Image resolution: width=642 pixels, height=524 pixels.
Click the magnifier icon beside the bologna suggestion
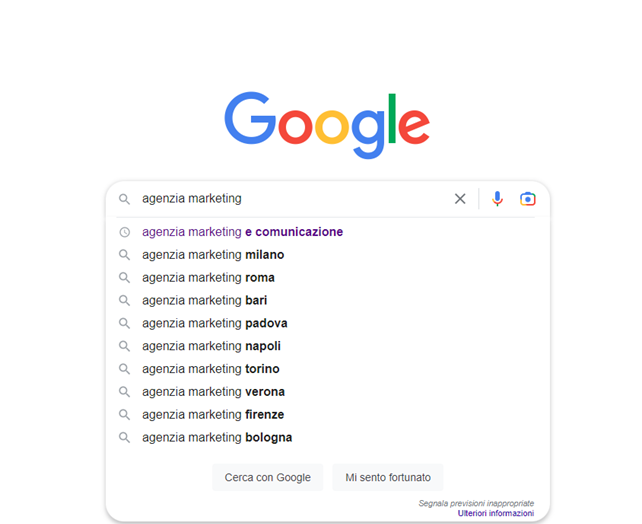pos(125,438)
